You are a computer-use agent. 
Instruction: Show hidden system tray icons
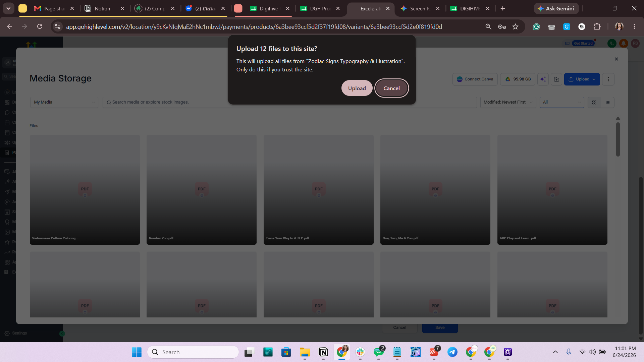pos(555,352)
